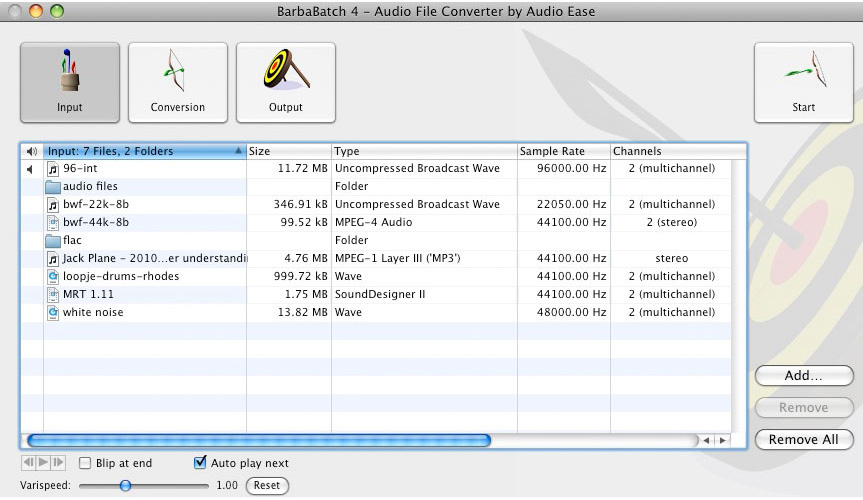Click the speaker icon column header
Viewport: 863px width, 500px height.
(32, 152)
